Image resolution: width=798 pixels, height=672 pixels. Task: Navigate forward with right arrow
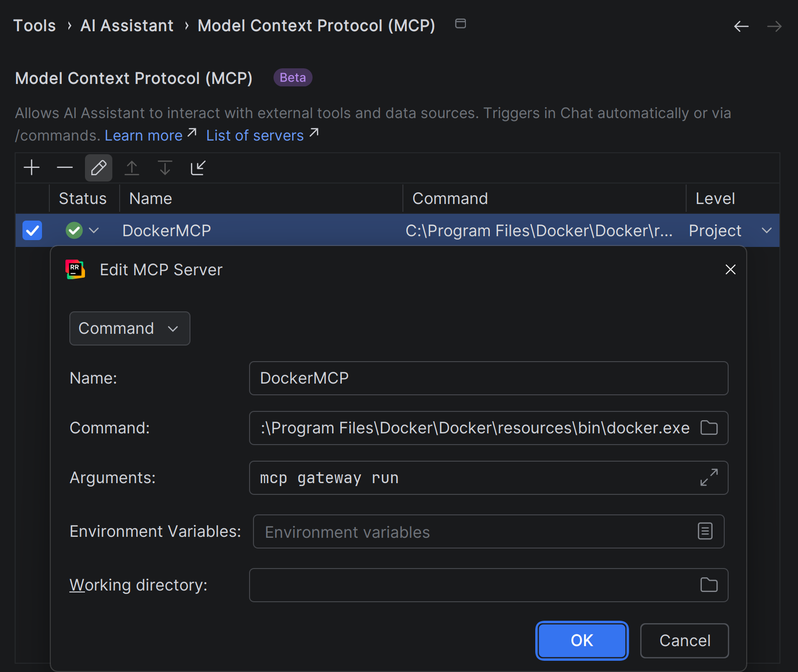point(774,26)
